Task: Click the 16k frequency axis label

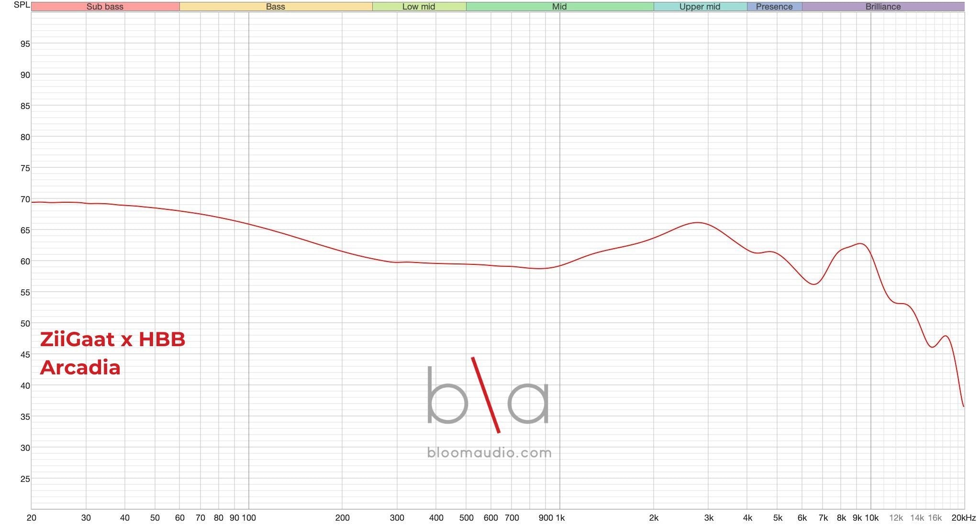Action: [x=935, y=518]
